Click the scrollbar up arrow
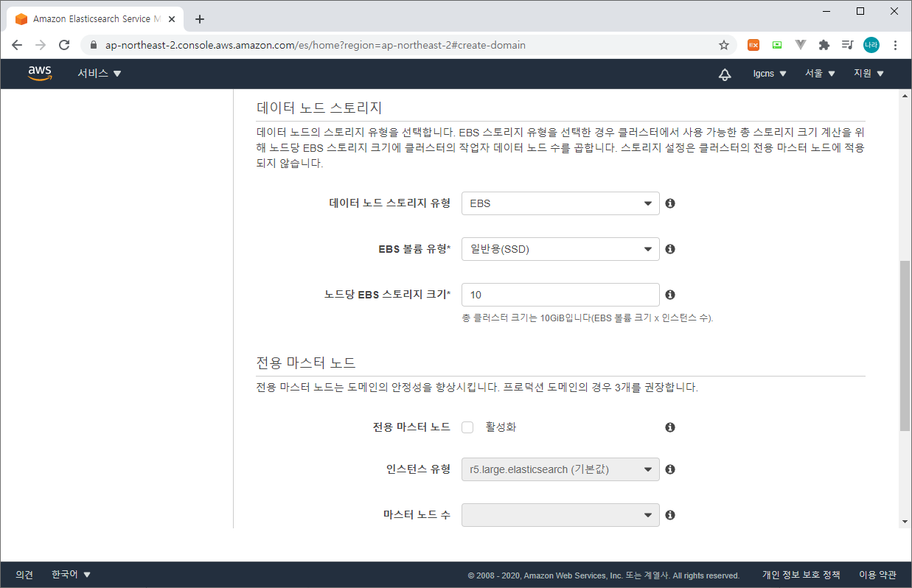Image resolution: width=912 pixels, height=588 pixels. pyautogui.click(x=905, y=96)
